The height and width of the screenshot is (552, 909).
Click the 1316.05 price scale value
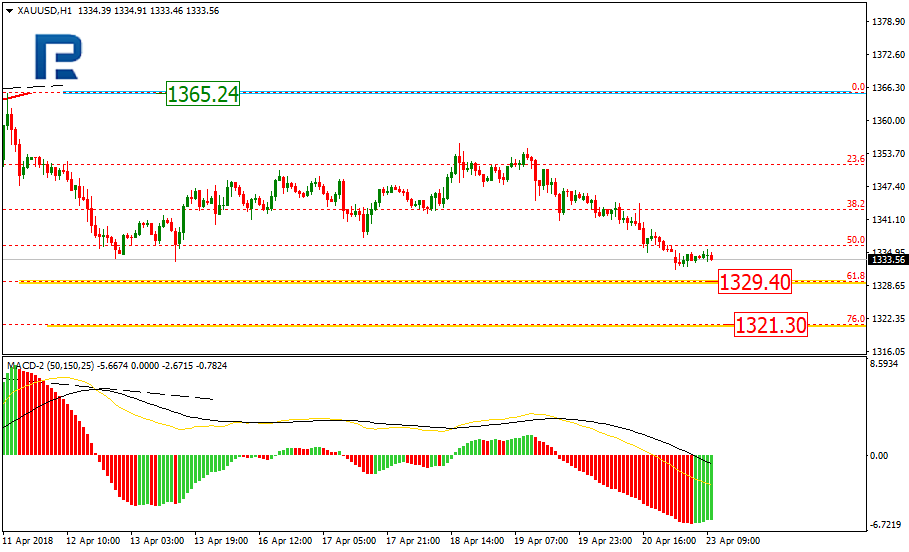pyautogui.click(x=888, y=351)
